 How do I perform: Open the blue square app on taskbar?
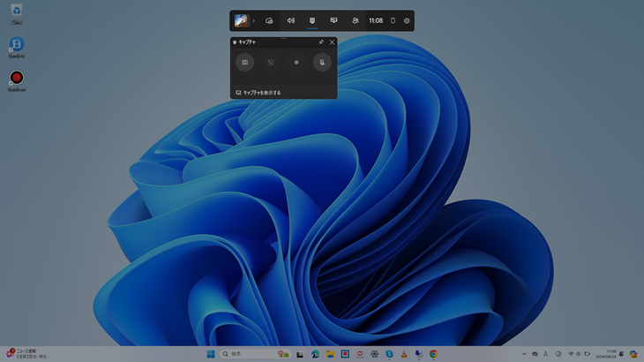[x=345, y=354]
